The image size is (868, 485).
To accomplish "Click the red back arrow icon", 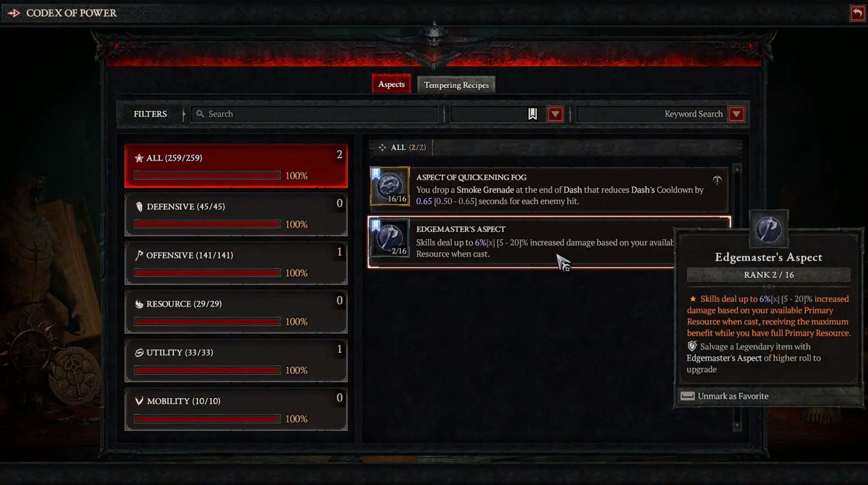I will (857, 13).
